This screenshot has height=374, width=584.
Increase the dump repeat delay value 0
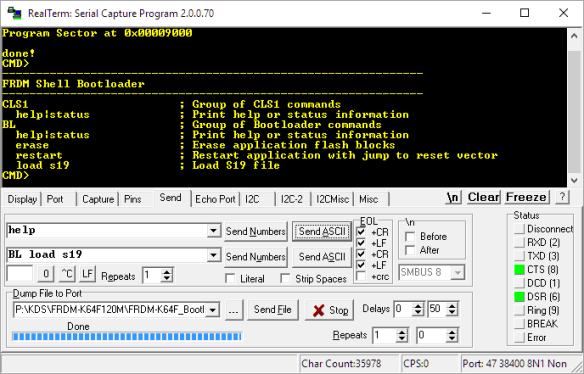point(452,332)
